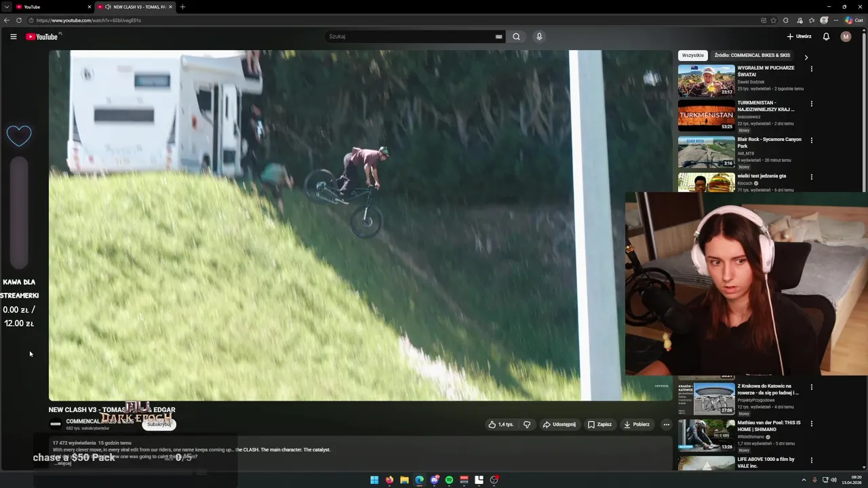The image size is (868, 488).
Task: Open options for WYGRAŁEM W PUCHARZE video
Action: (811, 68)
